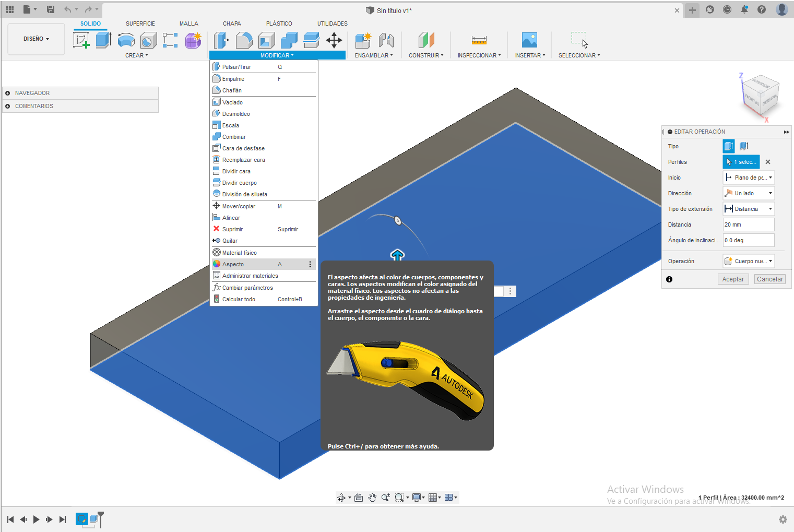Open the Dirección 'Un lado' dropdown
Viewport: 794px width, 532px height.
[x=749, y=193]
